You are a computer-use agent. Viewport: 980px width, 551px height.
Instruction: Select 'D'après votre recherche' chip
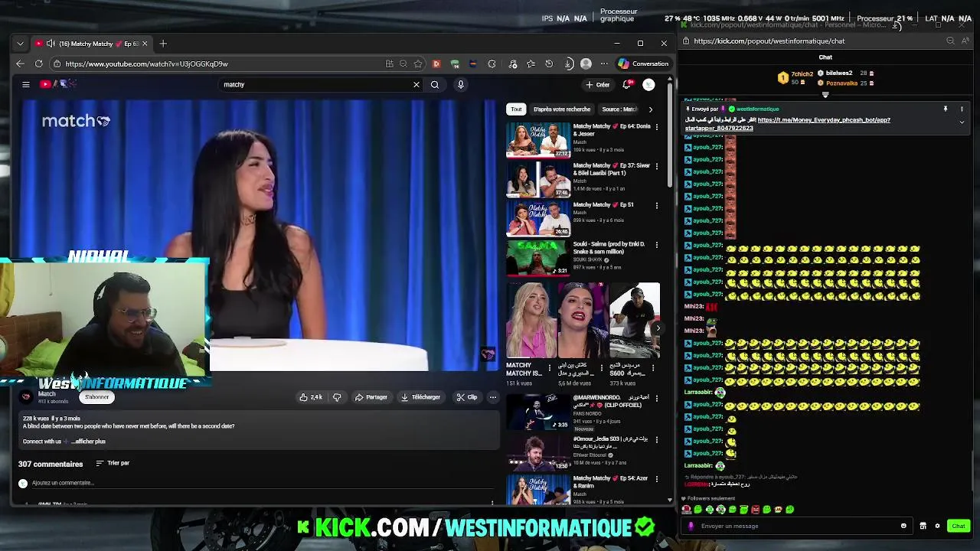tap(561, 109)
